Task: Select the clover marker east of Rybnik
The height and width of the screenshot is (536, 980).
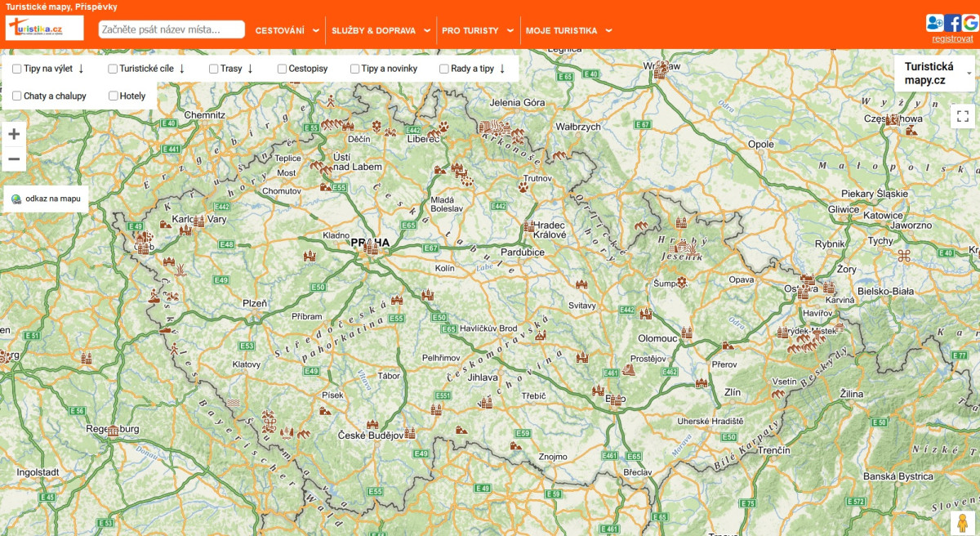Action: click(903, 256)
